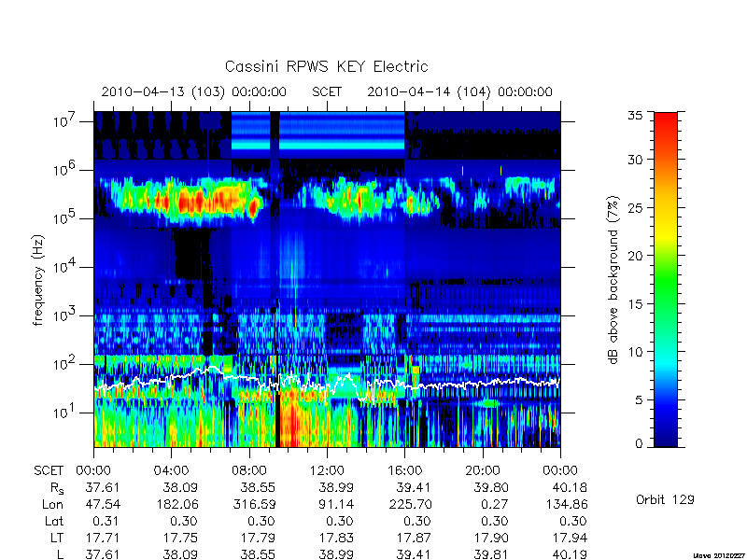Click the 'Lat' row label
This screenshot has width=747, height=560.
(54, 521)
